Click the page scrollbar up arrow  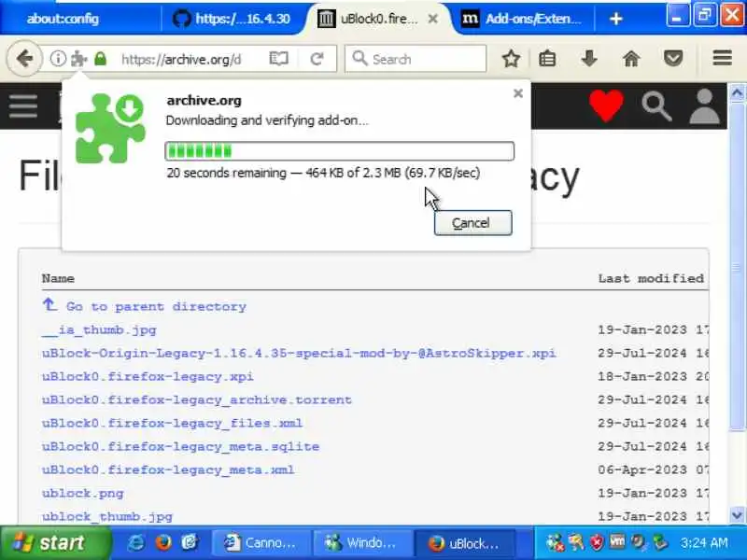737,92
